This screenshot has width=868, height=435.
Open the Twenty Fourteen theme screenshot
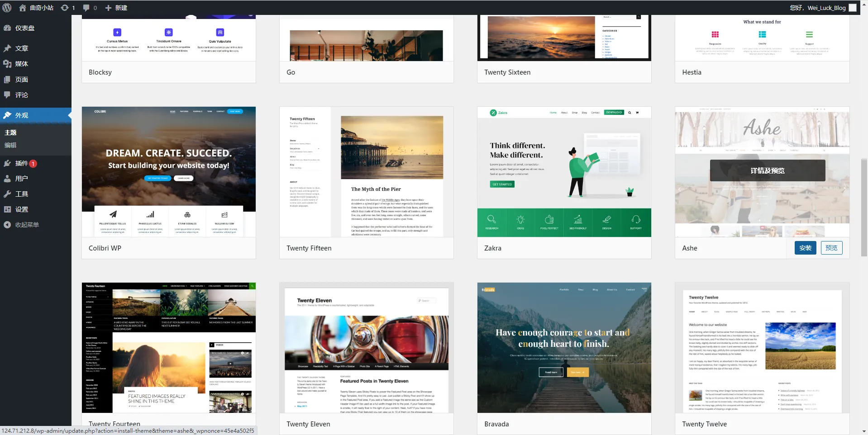169,348
